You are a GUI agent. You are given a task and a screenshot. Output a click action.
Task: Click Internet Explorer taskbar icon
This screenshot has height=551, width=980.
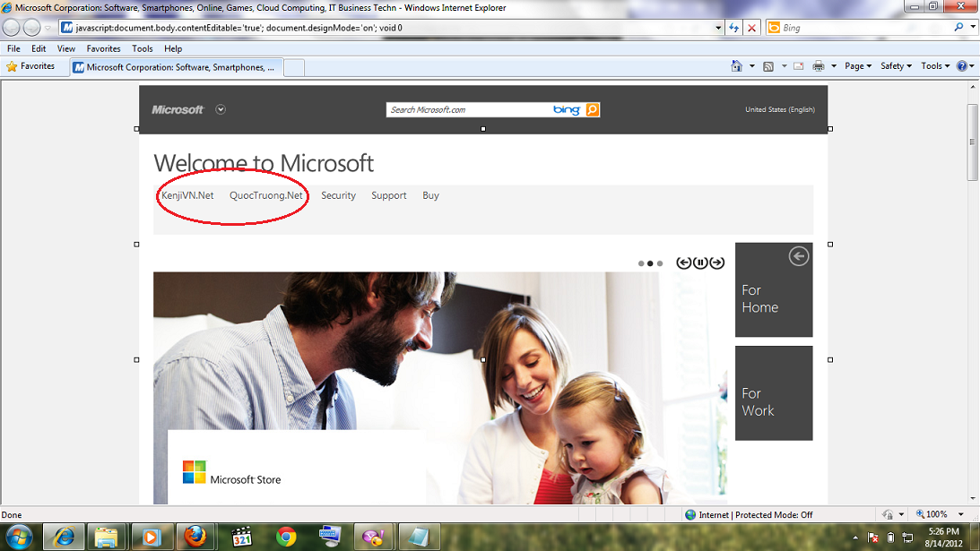[64, 537]
